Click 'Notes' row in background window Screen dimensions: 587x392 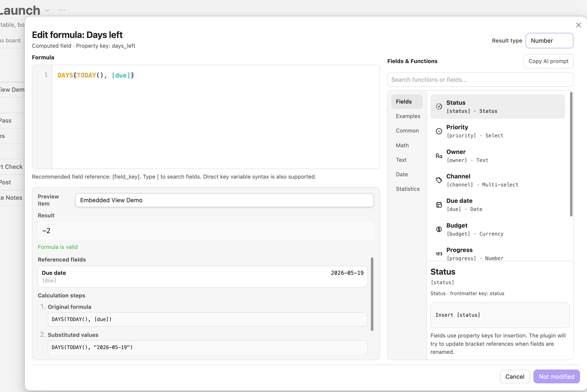[12, 198]
